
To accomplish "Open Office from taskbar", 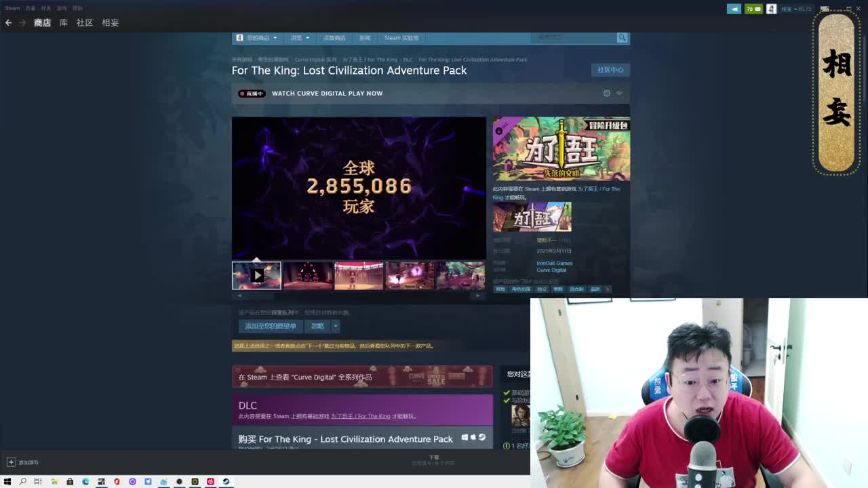I will (x=117, y=482).
